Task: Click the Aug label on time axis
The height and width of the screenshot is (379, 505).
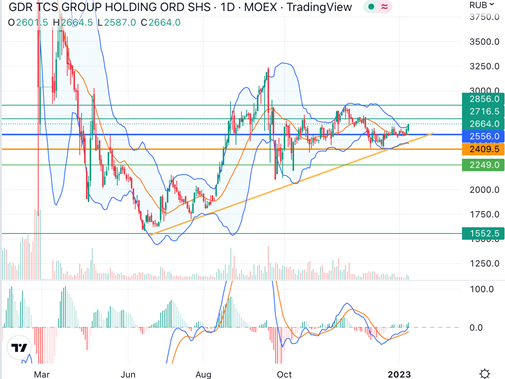Action: click(203, 374)
